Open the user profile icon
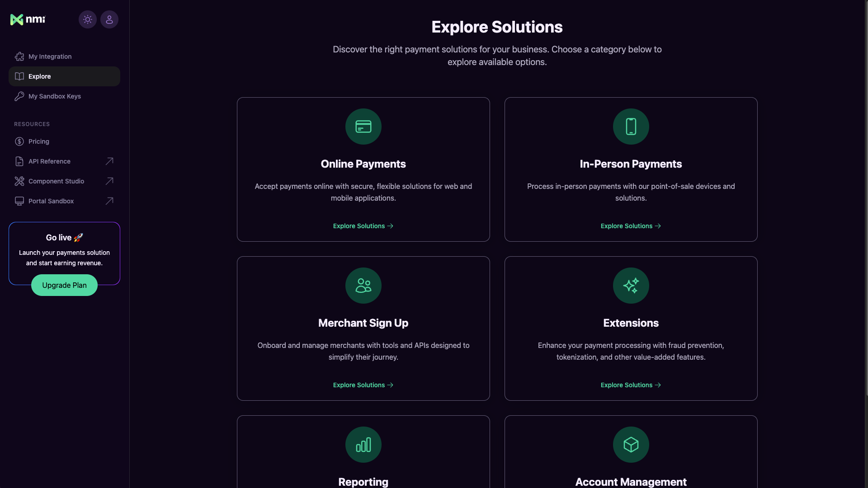The height and width of the screenshot is (488, 868). [x=109, y=19]
